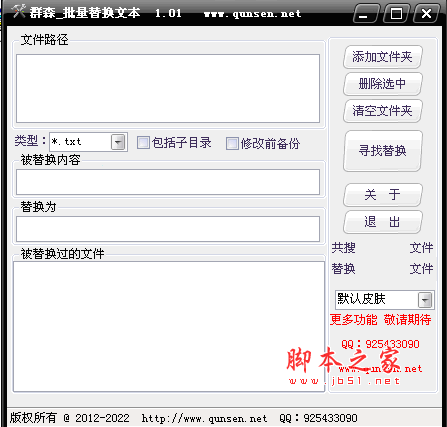Click the *.txt type combo field

(x=88, y=142)
